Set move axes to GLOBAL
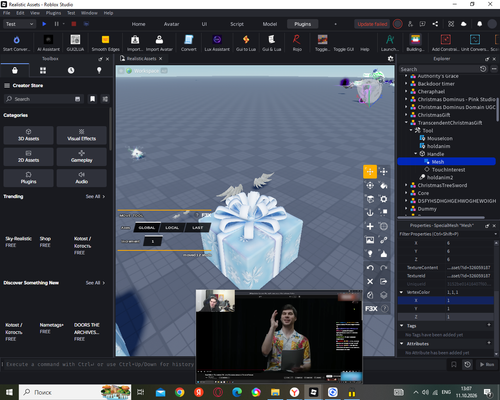 [x=147, y=228]
